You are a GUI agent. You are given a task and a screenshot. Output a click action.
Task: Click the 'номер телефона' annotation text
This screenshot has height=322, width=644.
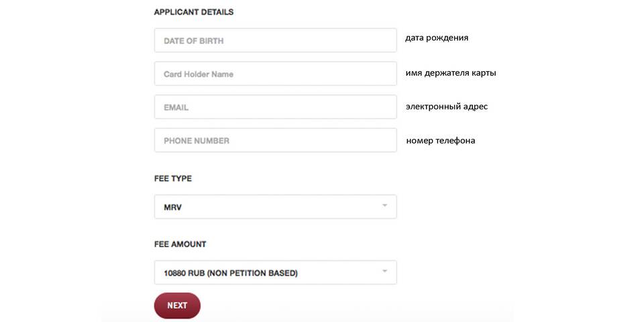[441, 140]
